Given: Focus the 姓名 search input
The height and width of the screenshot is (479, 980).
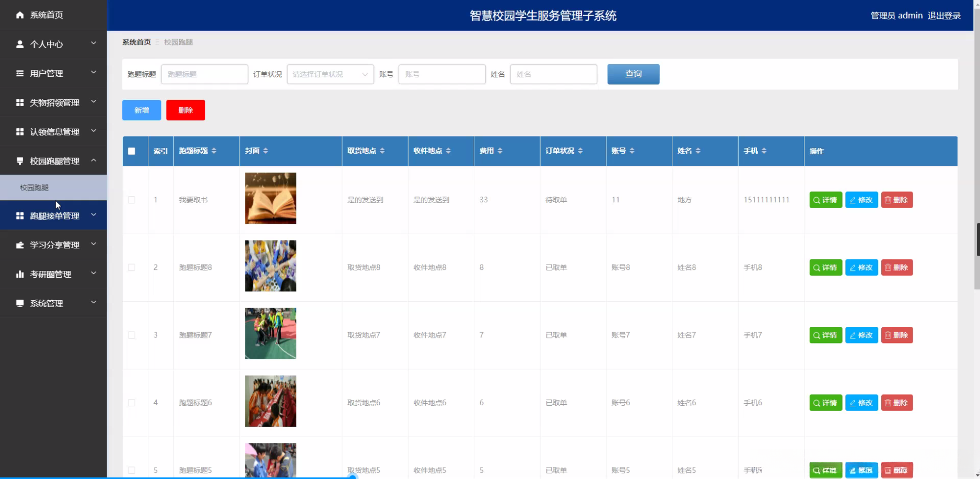Looking at the screenshot, I should click(x=553, y=74).
